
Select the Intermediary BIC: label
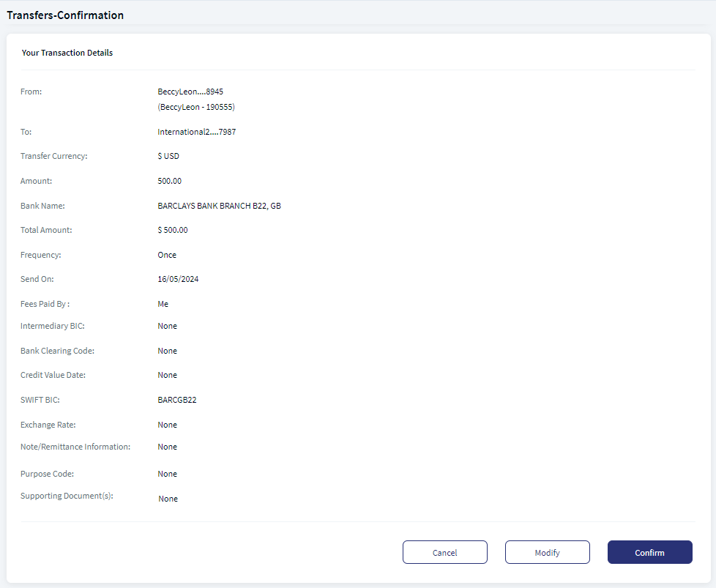[x=53, y=326]
